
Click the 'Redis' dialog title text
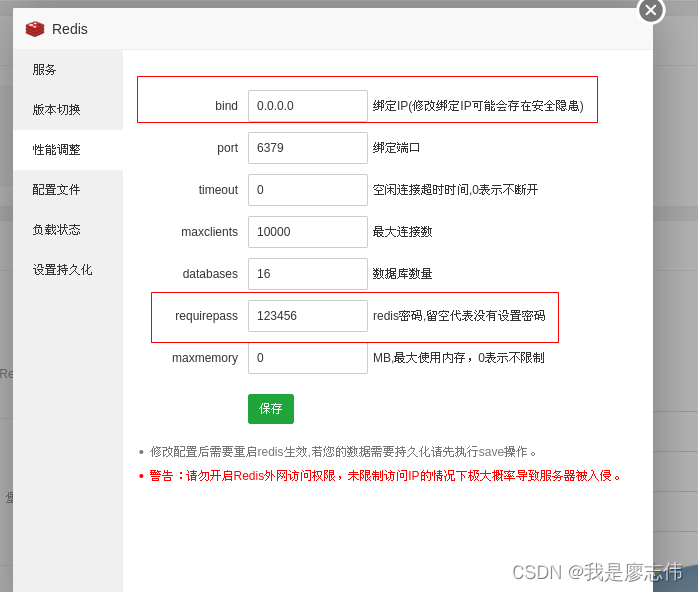point(69,29)
